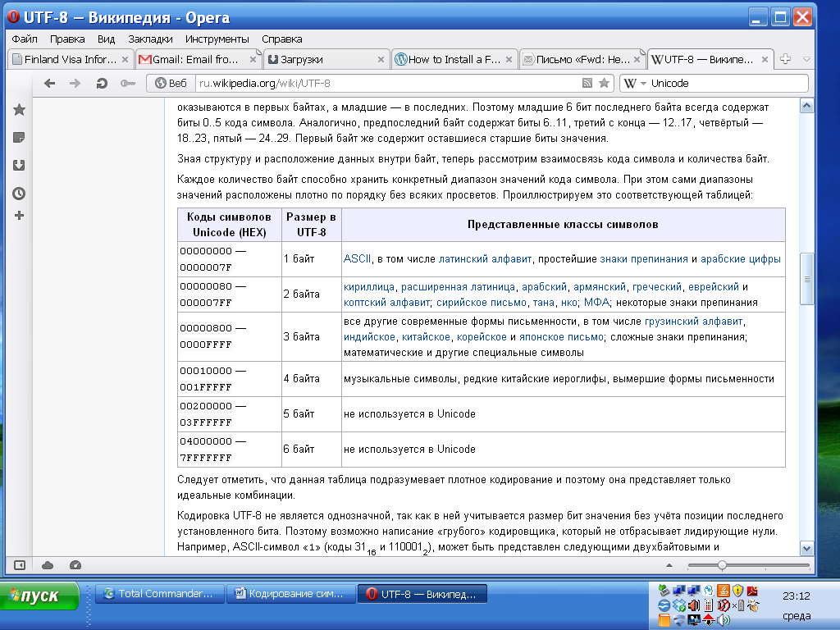Open Opera Link cloud icon
The width and height of the screenshot is (840, 630).
[48, 565]
